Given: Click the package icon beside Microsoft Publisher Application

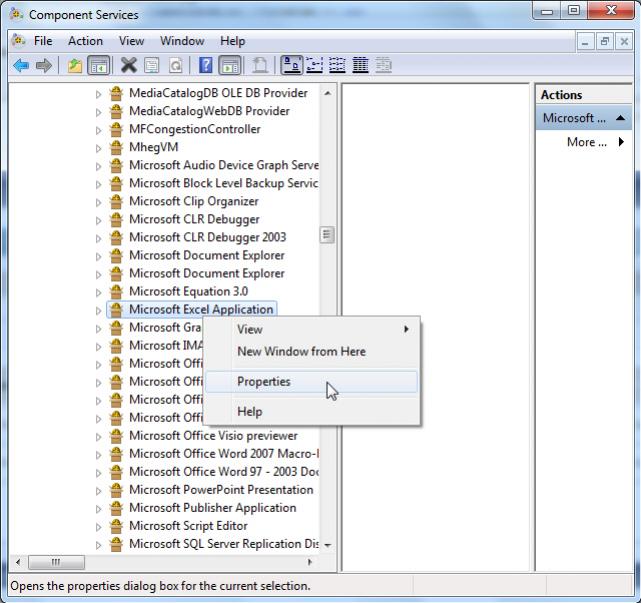Looking at the screenshot, I should coord(116,508).
